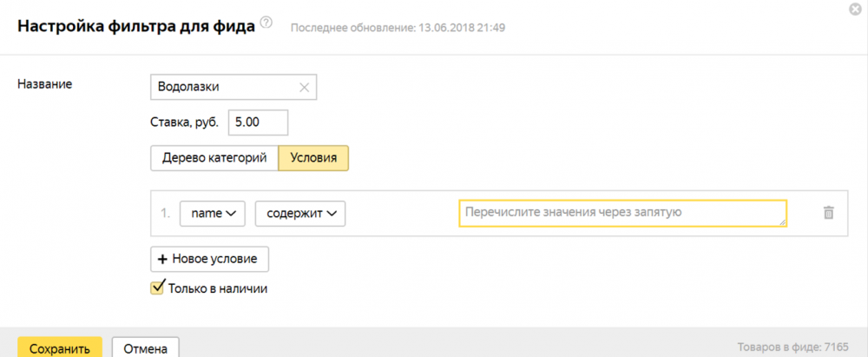This screenshot has height=357, width=868.
Task: Open the name field dropdown
Action: tap(213, 214)
